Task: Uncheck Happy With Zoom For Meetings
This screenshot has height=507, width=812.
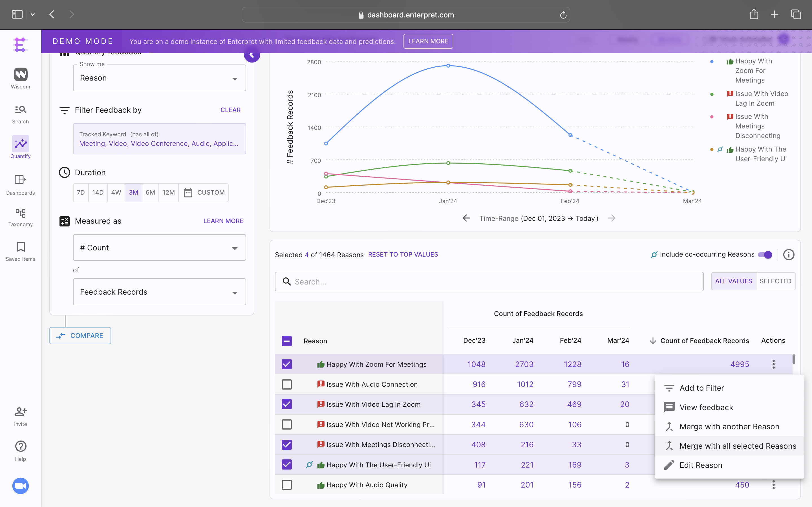Action: coord(286,364)
